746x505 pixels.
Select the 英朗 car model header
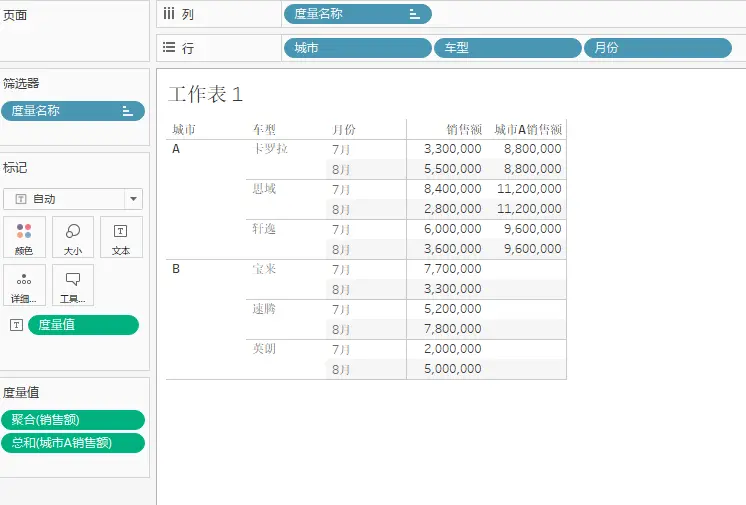coord(264,349)
